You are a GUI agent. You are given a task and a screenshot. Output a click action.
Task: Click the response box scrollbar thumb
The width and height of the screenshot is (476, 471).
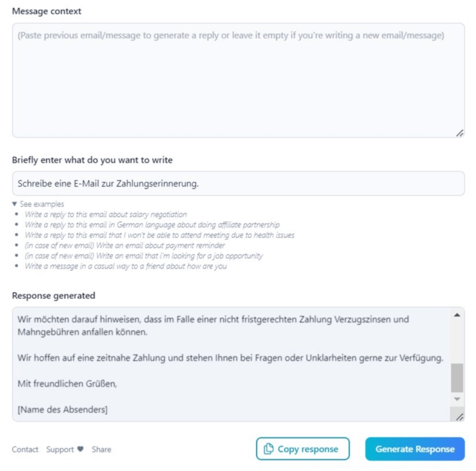coord(457,378)
